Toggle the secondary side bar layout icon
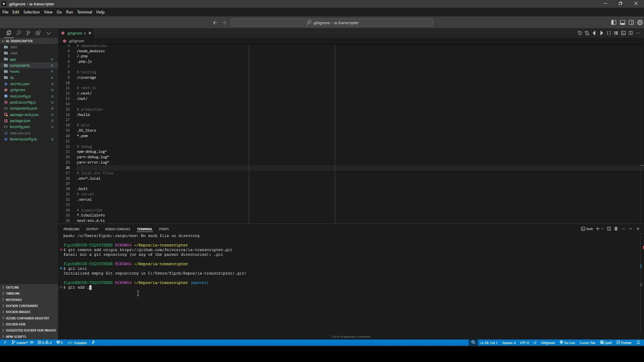This screenshot has height=362, width=644. (631, 22)
